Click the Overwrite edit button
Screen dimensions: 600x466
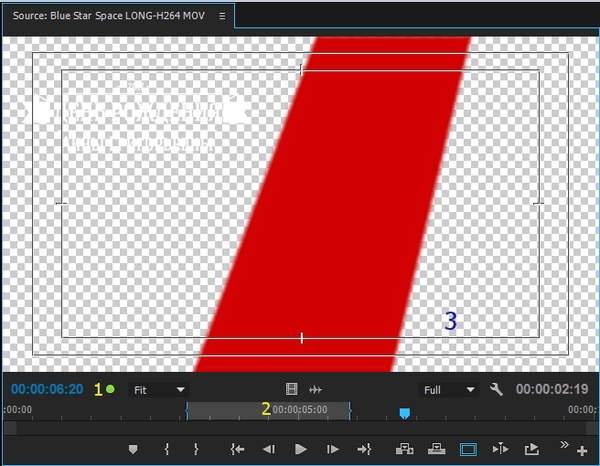click(437, 449)
